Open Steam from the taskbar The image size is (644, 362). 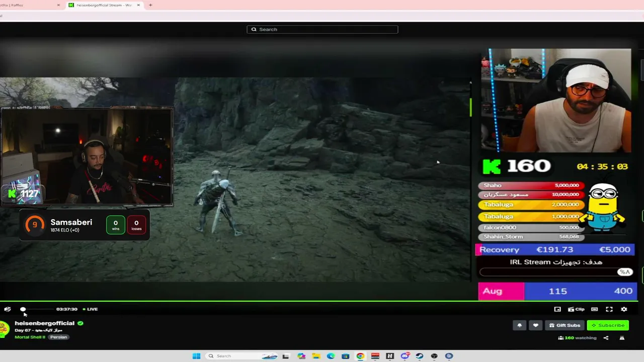pyautogui.click(x=420, y=356)
